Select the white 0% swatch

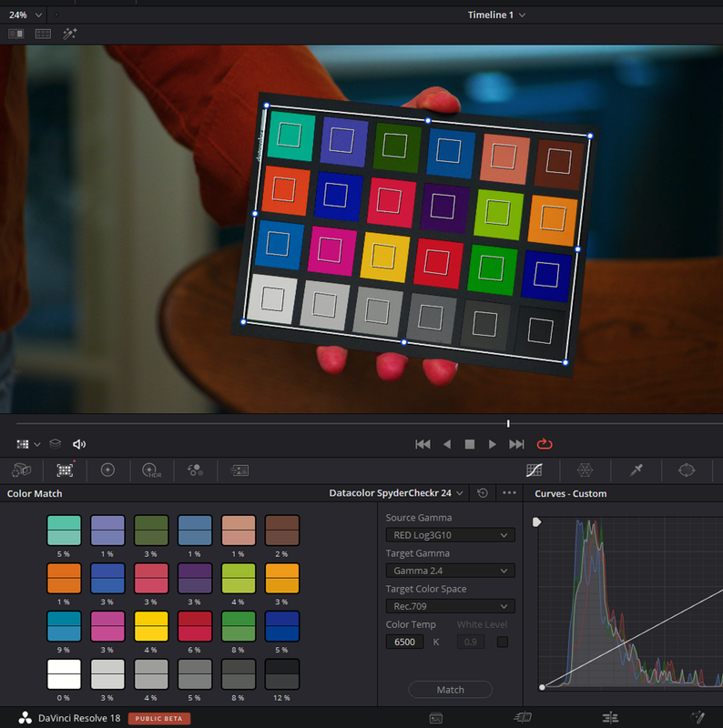click(64, 674)
